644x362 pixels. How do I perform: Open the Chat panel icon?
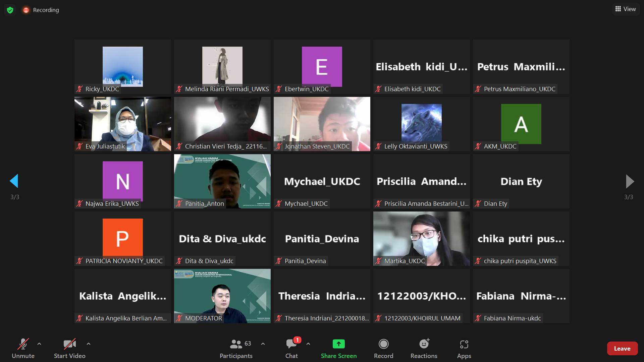(291, 344)
